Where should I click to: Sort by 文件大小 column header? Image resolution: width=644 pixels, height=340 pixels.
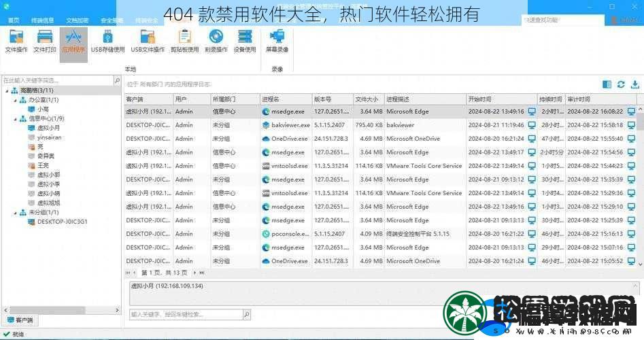click(x=369, y=99)
